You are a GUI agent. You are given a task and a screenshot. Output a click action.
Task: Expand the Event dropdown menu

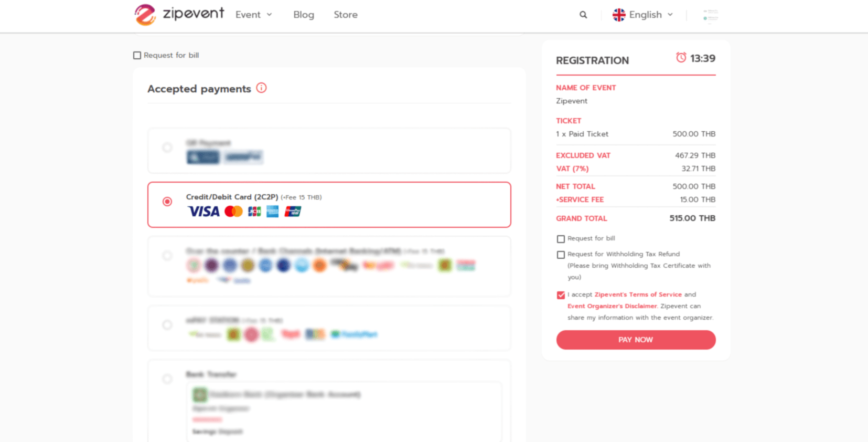(x=254, y=15)
